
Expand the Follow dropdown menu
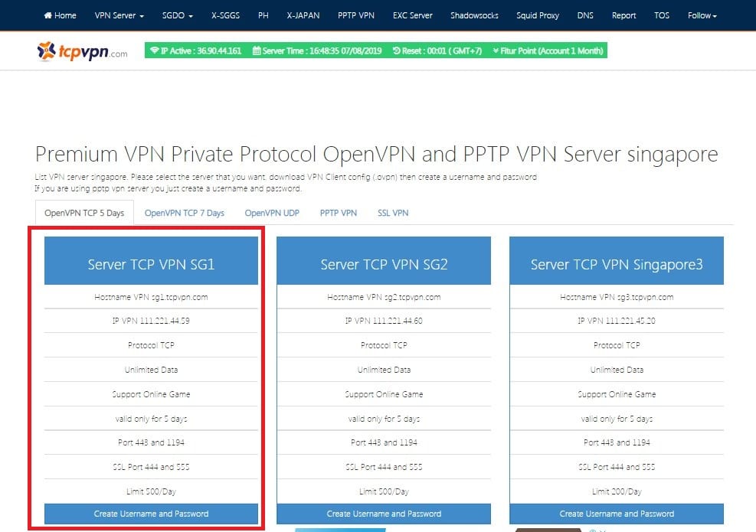702,15
